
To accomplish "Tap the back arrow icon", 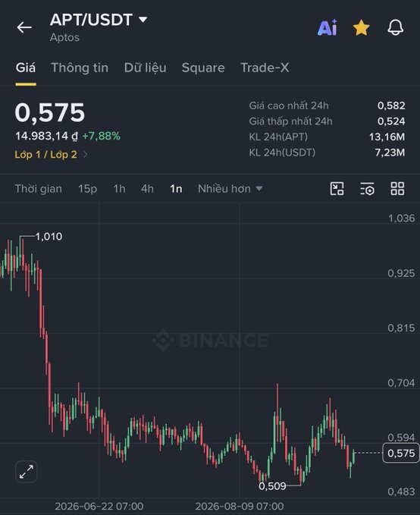I will (24, 27).
